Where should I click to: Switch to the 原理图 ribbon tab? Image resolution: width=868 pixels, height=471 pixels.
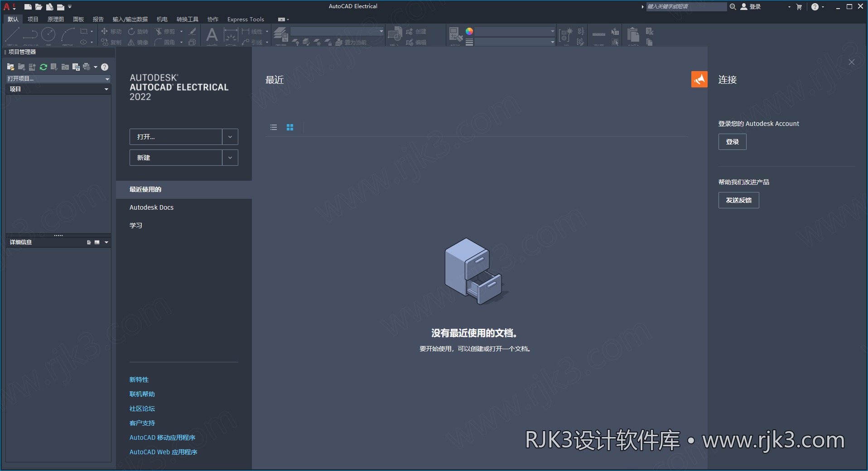pyautogui.click(x=56, y=19)
